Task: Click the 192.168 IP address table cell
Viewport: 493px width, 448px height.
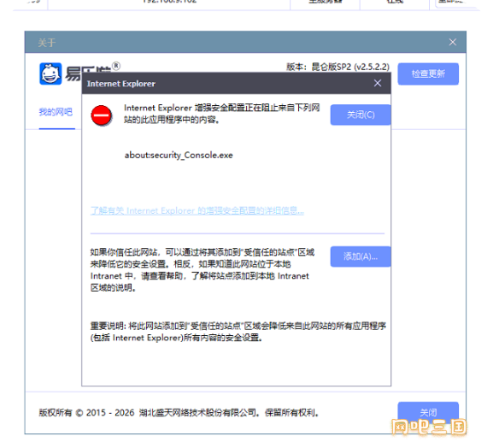Action: tap(169, 2)
